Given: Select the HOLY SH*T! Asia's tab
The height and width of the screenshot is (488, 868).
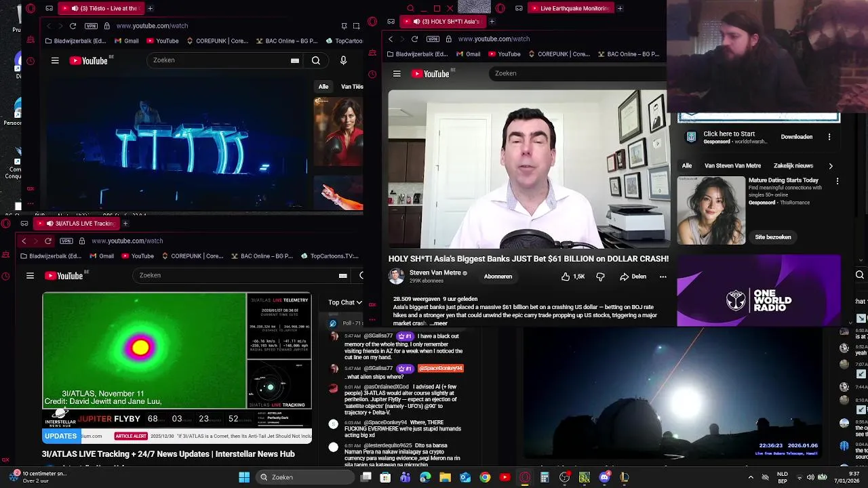Looking at the screenshot, I should click(443, 21).
